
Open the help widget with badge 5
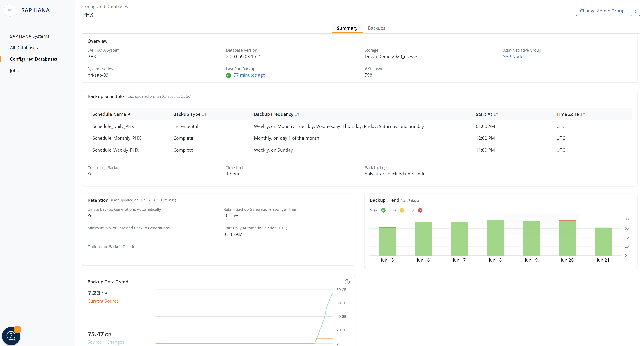11,336
